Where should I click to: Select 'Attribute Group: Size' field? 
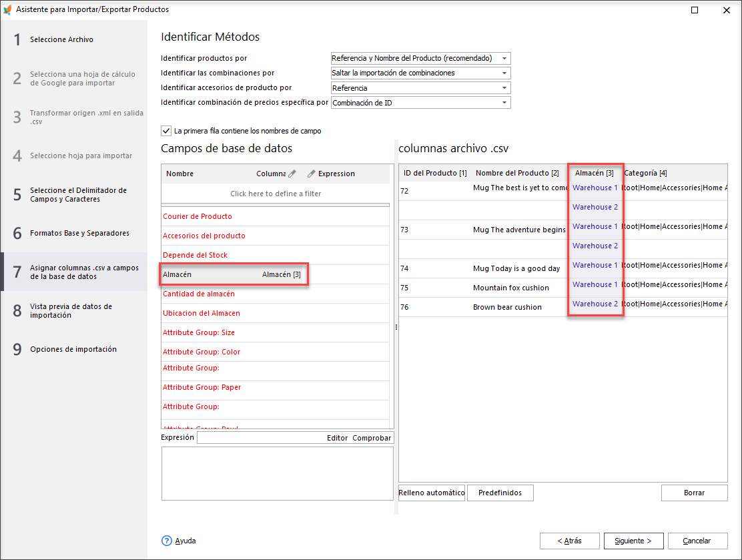point(276,333)
